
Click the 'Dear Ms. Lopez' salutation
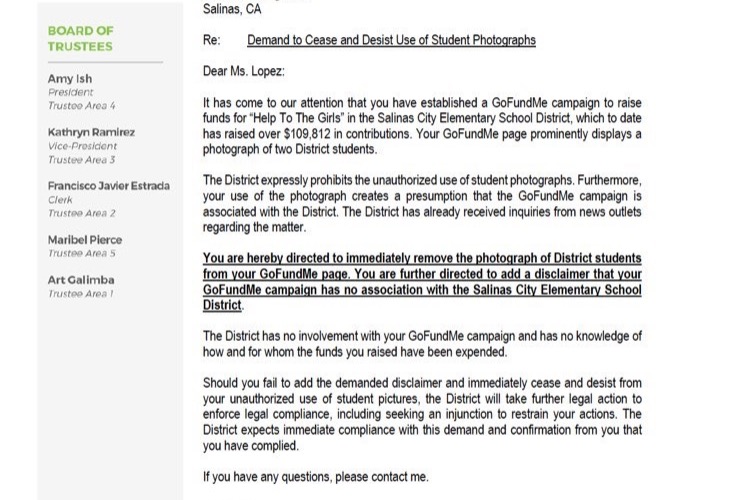pos(243,71)
